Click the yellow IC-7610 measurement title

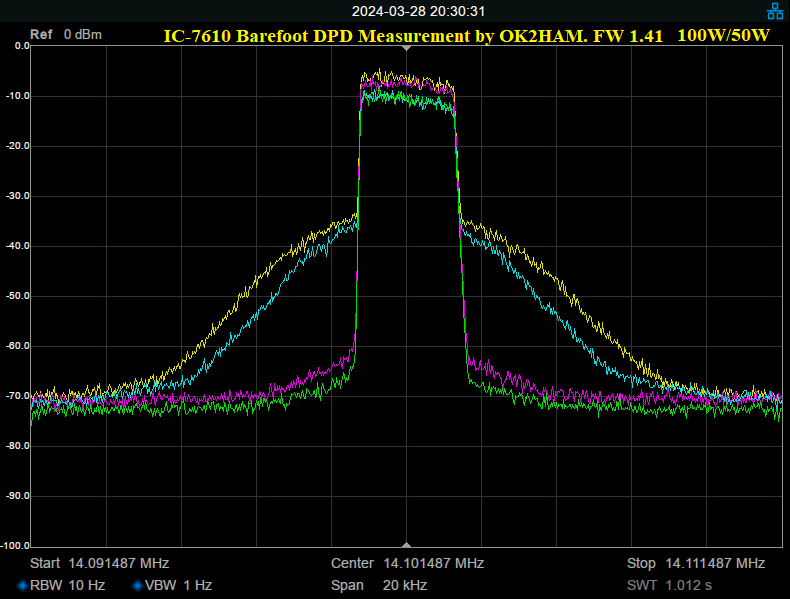[413, 36]
